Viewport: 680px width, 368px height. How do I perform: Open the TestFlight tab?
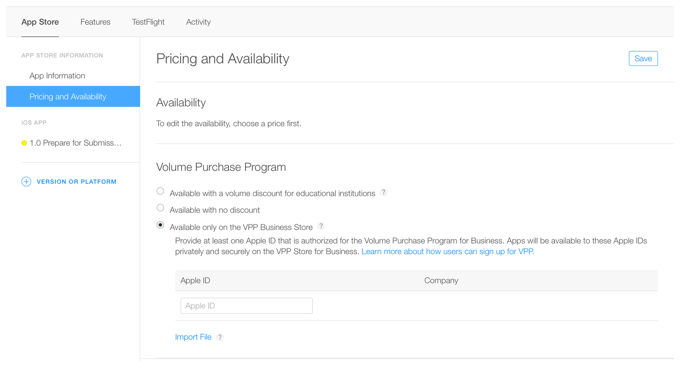[148, 22]
